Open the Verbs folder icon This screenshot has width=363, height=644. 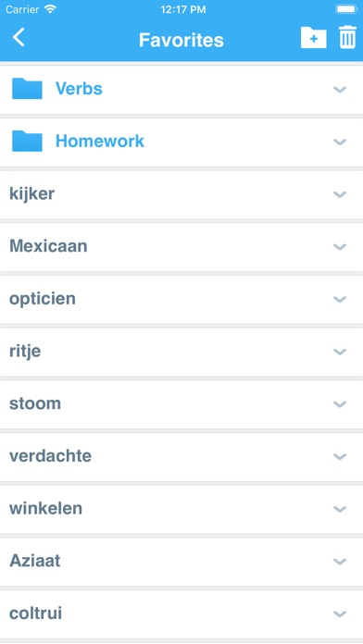pos(27,88)
